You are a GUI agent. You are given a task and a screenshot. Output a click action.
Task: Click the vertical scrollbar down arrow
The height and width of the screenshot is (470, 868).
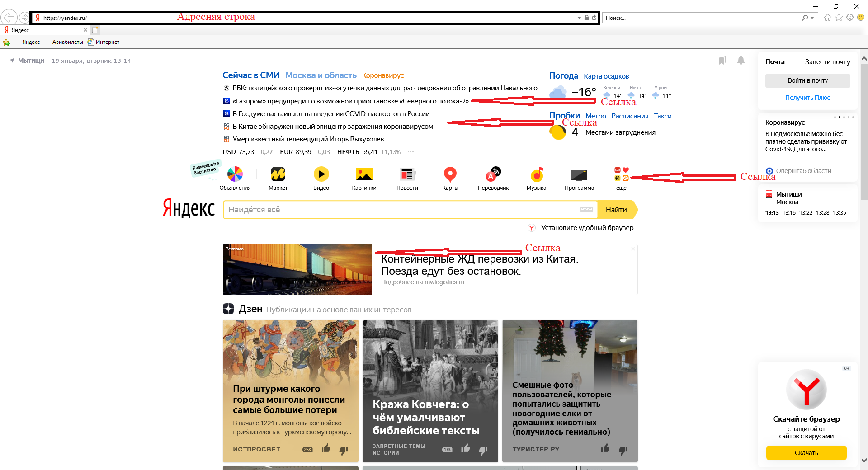pyautogui.click(x=864, y=460)
